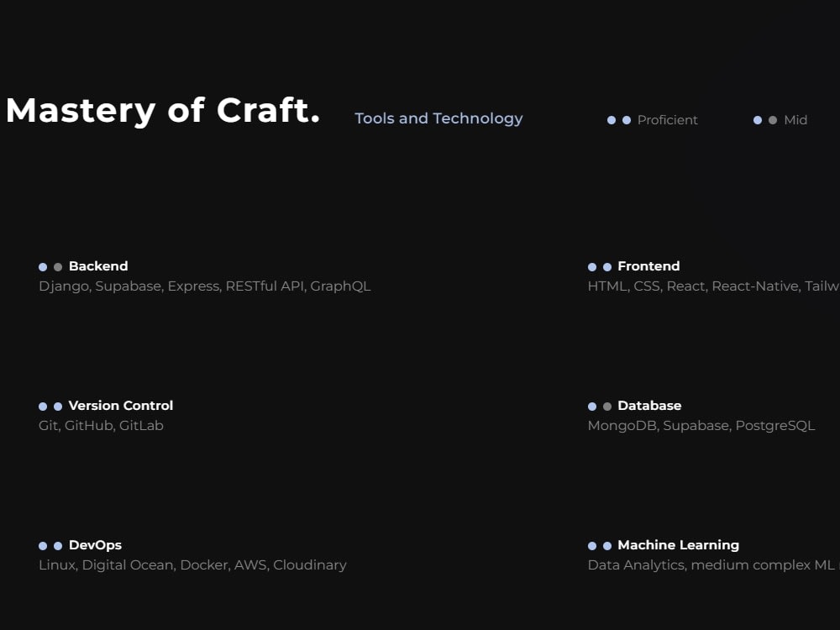Screen dimensions: 840x630
Task: Click the Git, GitHub, GitLab text
Action: [x=102, y=425]
